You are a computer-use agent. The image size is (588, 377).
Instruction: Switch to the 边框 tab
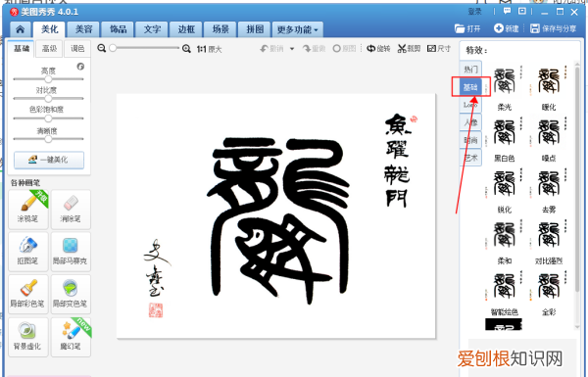[186, 29]
